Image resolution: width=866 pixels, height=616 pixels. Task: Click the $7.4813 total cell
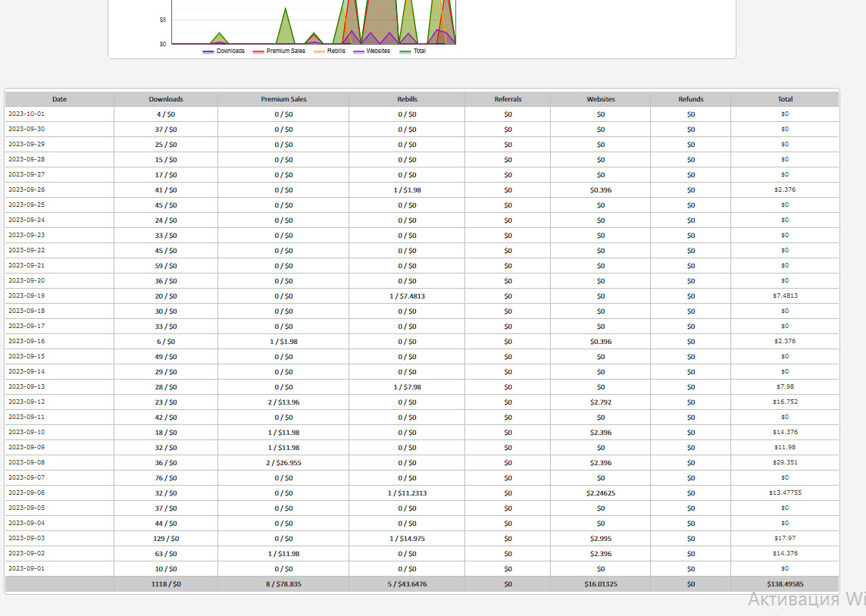point(785,296)
